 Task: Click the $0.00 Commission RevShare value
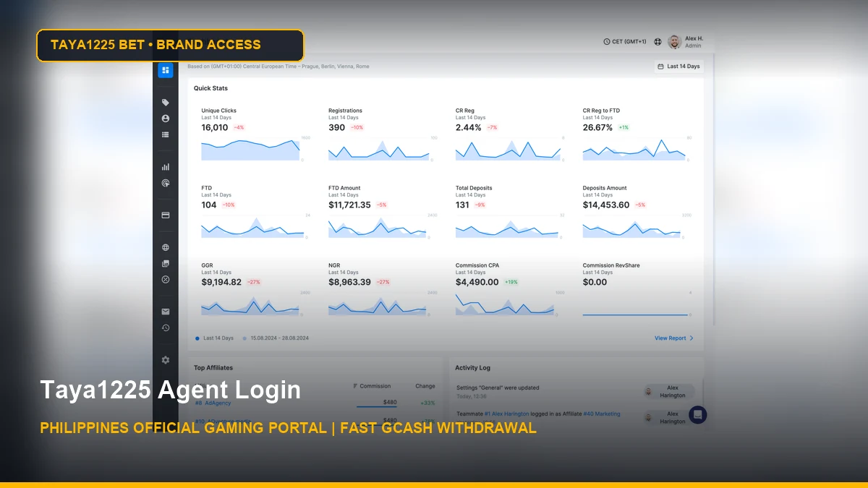pos(595,282)
